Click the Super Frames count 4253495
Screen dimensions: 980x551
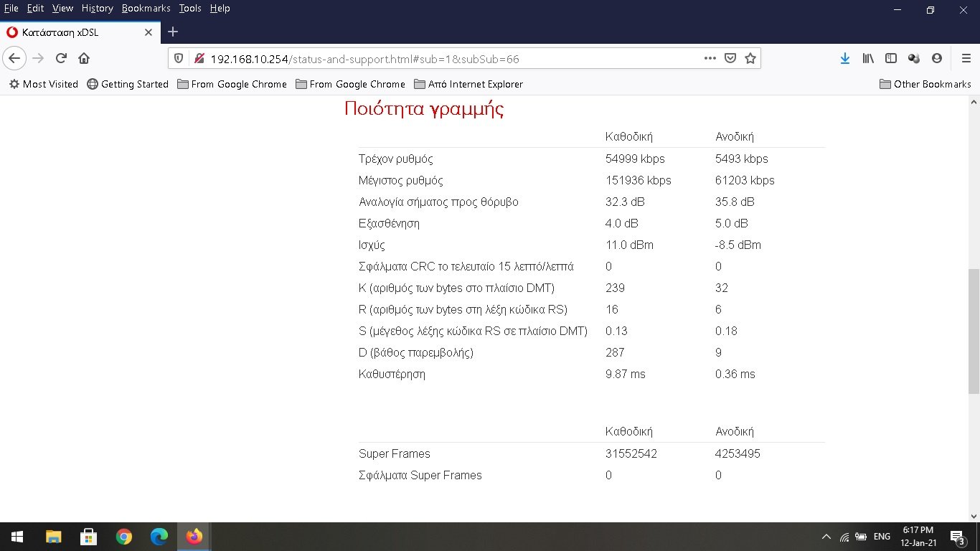click(738, 453)
